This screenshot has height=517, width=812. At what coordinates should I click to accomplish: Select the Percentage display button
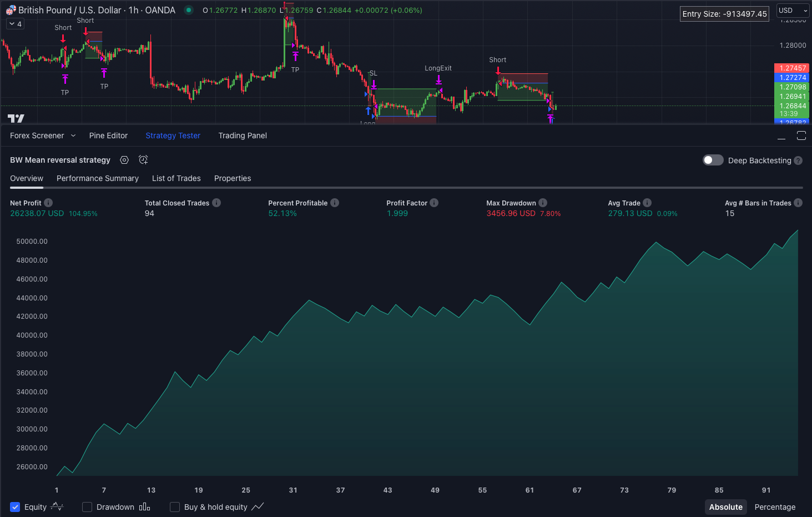point(775,507)
